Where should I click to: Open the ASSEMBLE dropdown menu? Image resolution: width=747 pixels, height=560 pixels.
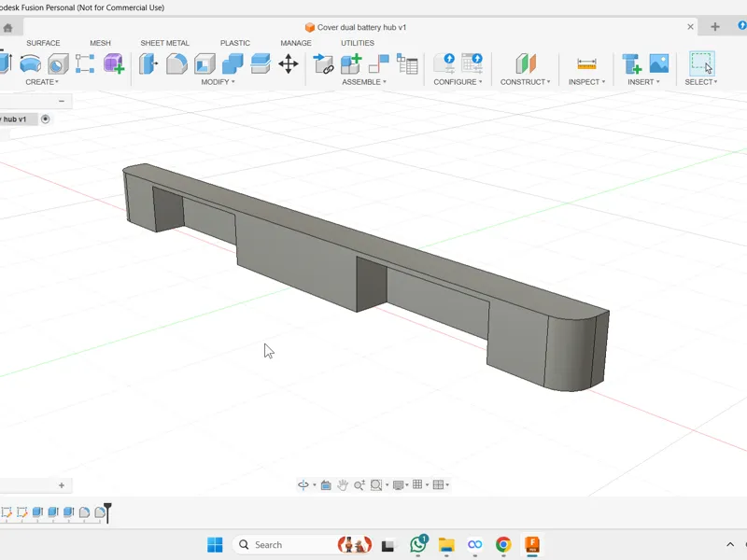pyautogui.click(x=364, y=82)
